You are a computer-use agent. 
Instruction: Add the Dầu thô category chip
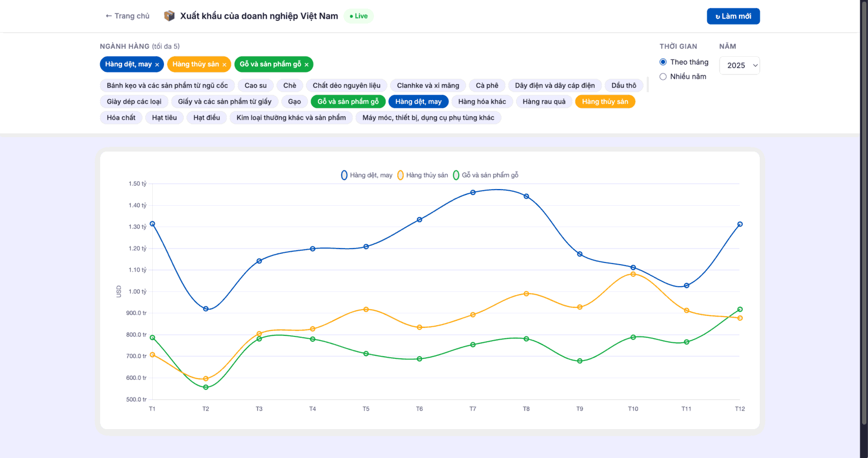[x=624, y=86]
